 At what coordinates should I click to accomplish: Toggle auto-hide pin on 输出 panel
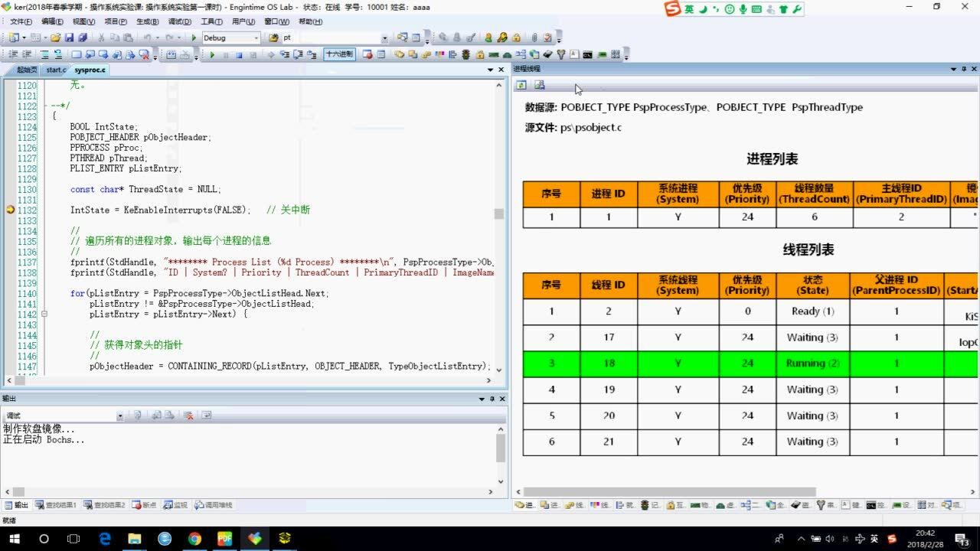click(x=492, y=399)
